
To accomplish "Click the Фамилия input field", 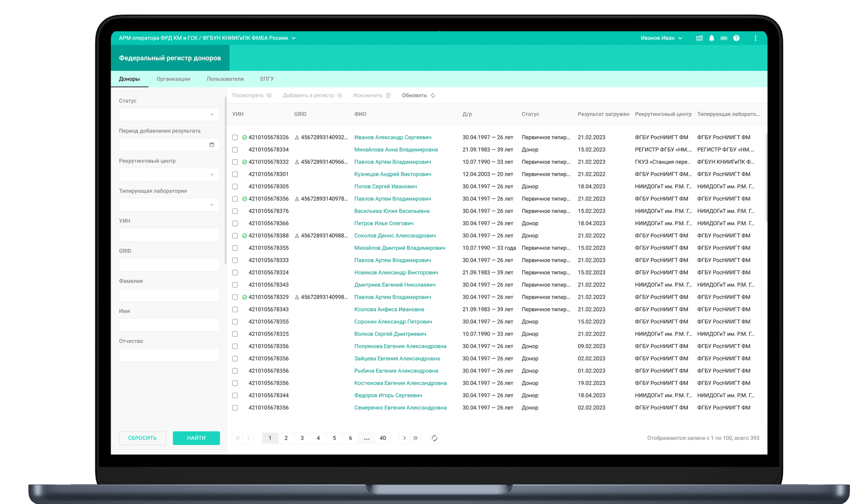I will click(x=169, y=295).
